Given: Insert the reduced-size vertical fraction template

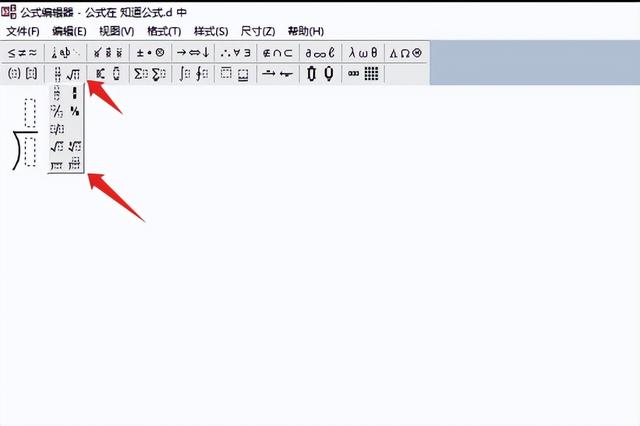Looking at the screenshot, I should coord(74,93).
